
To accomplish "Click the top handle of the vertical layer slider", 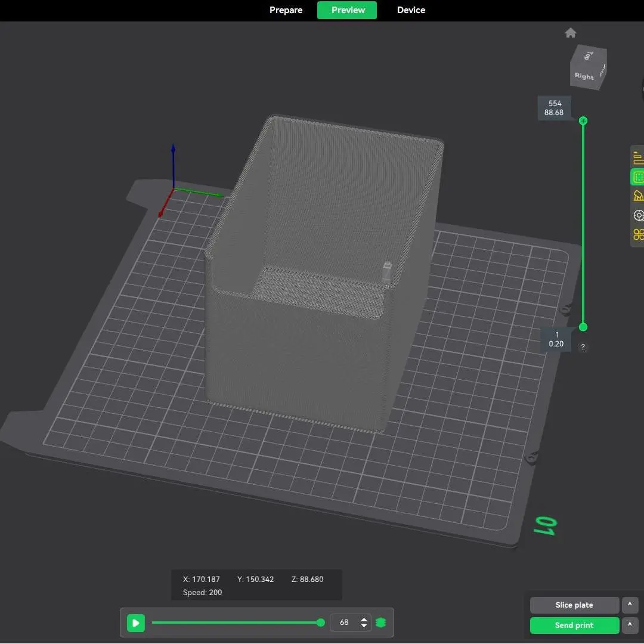I will coord(583,121).
